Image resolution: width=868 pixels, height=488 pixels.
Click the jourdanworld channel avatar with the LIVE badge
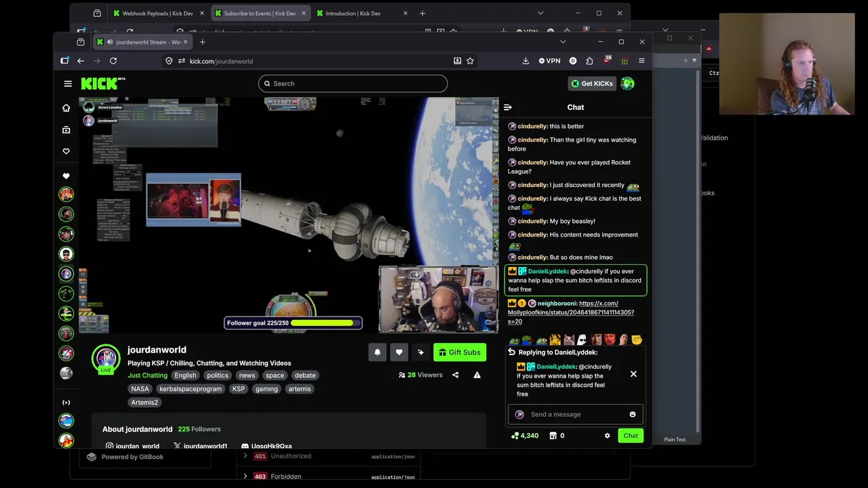point(106,359)
